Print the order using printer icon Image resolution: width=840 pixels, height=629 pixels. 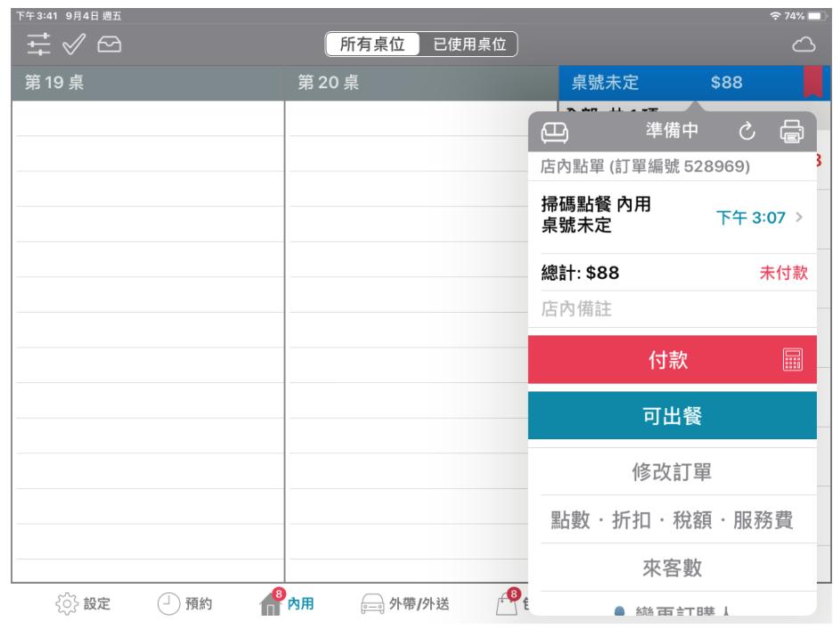click(791, 132)
